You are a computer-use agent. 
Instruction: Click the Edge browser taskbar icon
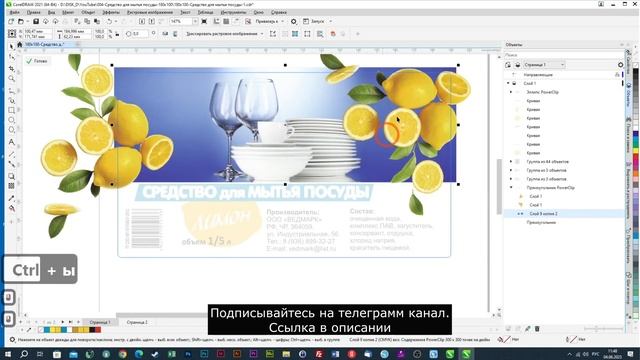139,354
